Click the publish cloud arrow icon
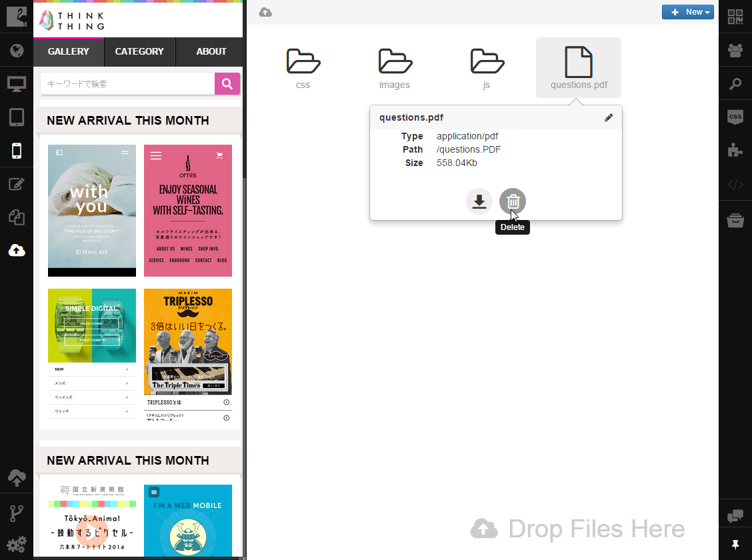This screenshot has width=752, height=560. [x=16, y=477]
